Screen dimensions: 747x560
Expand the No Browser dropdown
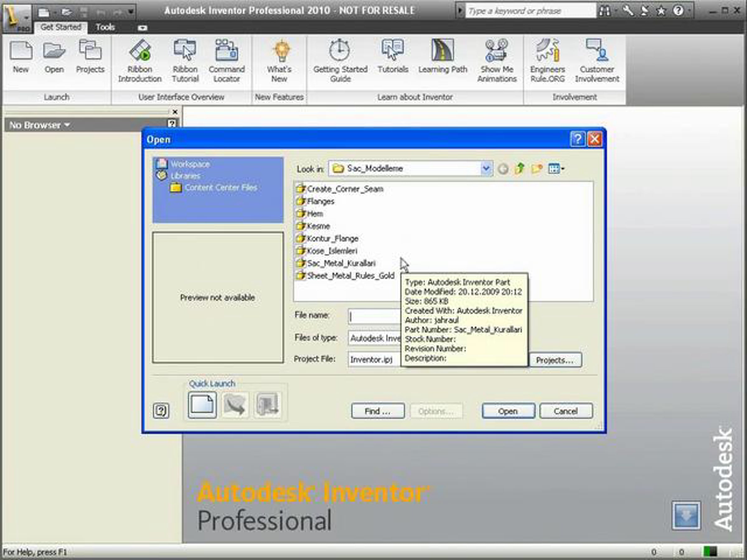(40, 125)
